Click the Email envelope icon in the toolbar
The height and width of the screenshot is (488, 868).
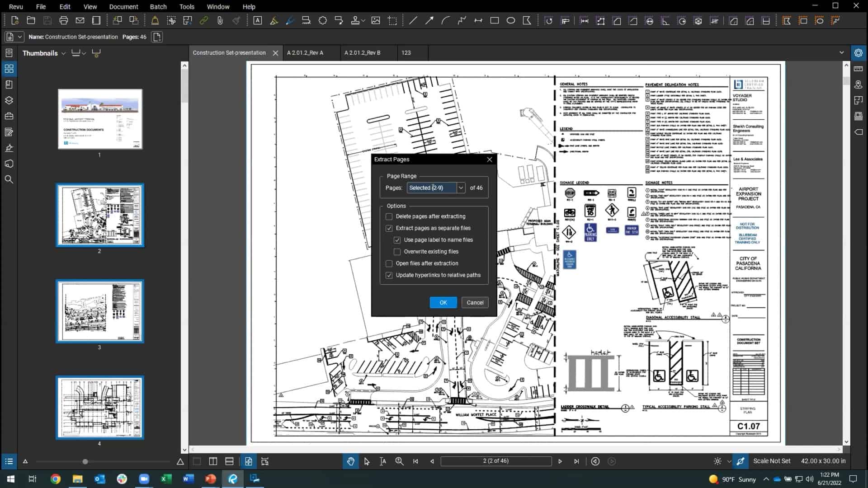[80, 21]
